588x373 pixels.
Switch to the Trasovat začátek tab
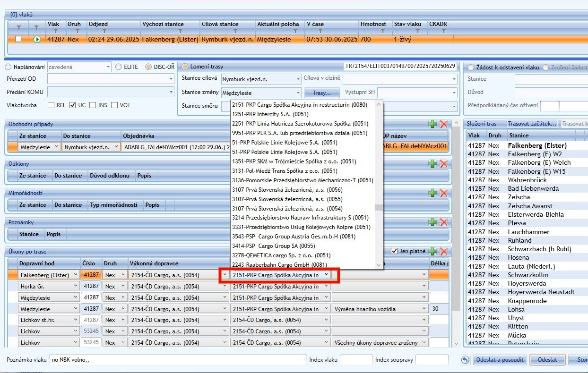532,124
